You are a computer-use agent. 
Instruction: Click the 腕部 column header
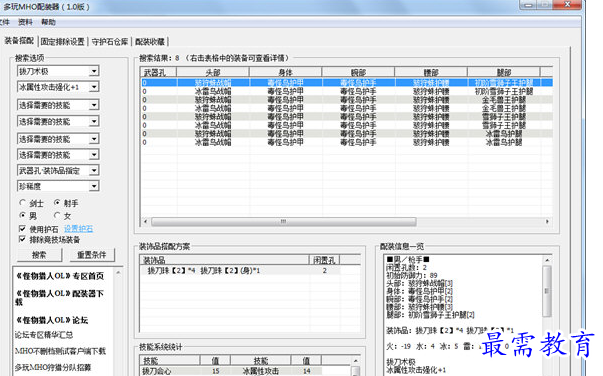click(358, 72)
